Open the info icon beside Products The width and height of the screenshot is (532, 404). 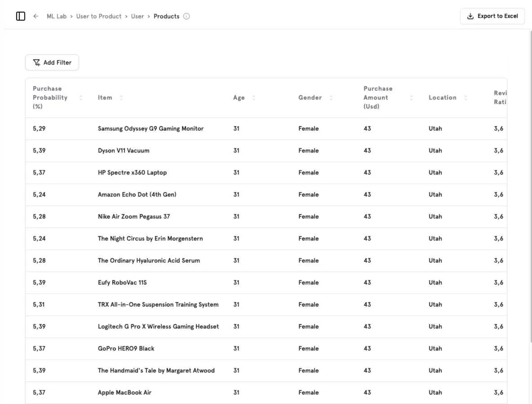186,16
